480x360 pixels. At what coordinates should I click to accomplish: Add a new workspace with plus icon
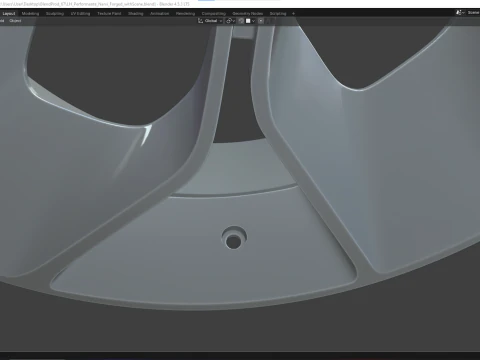[293, 14]
